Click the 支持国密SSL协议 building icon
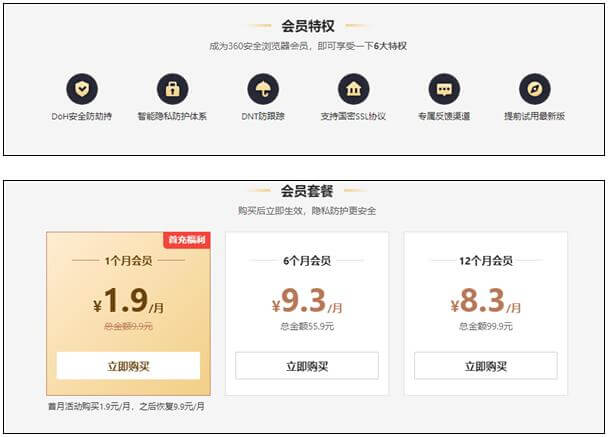The width and height of the screenshot is (608, 437). pyautogui.click(x=354, y=89)
